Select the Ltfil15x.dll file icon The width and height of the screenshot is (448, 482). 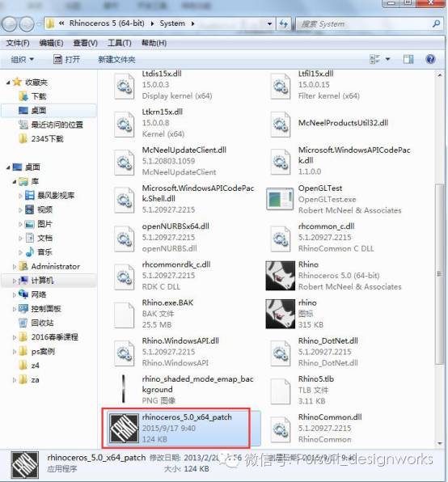coord(281,86)
